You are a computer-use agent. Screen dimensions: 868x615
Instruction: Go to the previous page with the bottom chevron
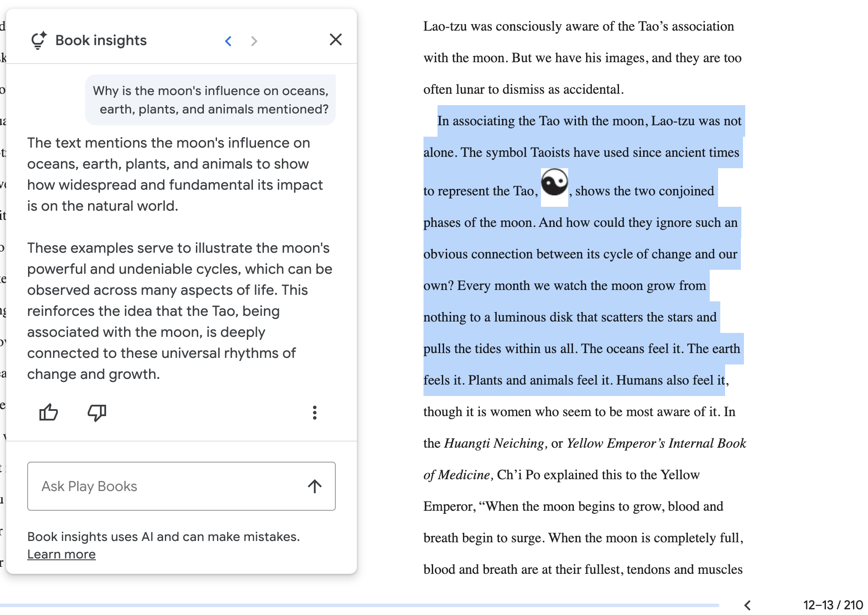(747, 605)
